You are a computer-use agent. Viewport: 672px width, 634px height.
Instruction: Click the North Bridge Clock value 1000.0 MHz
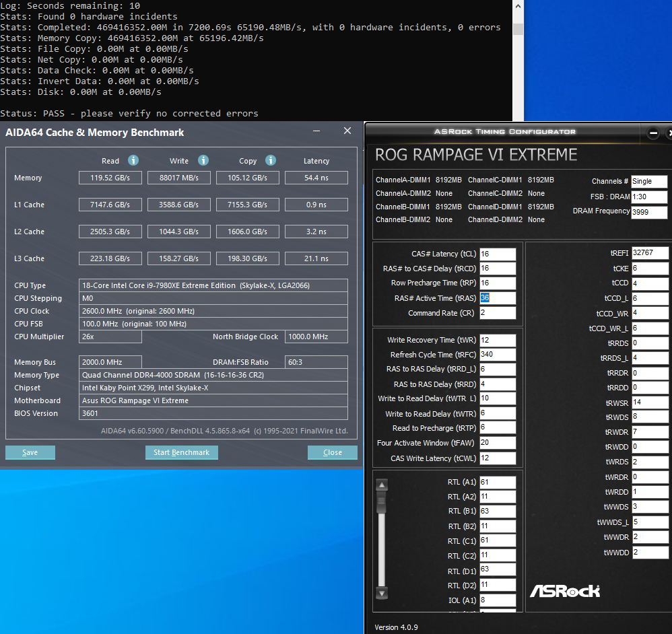click(x=316, y=337)
